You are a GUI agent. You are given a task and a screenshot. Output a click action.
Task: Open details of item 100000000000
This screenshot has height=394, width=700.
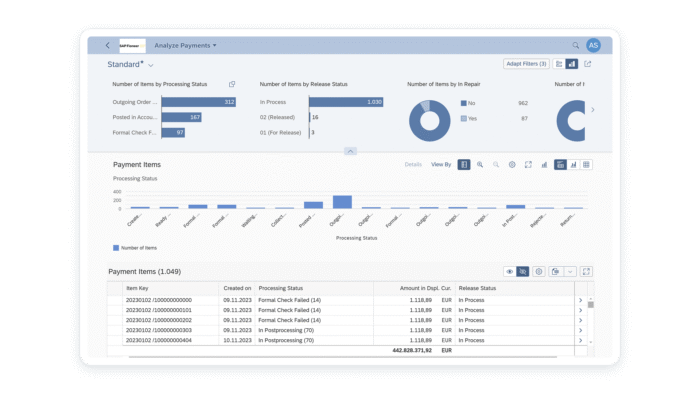580,300
